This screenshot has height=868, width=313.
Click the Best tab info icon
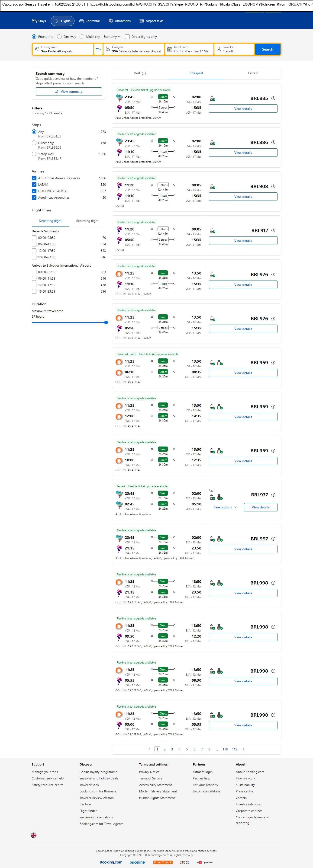144,73
